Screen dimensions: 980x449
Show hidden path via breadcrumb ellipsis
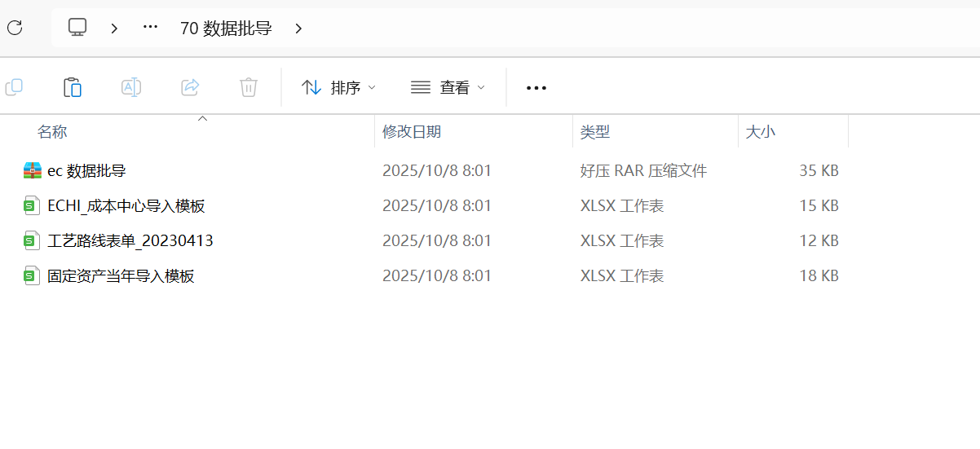[150, 28]
